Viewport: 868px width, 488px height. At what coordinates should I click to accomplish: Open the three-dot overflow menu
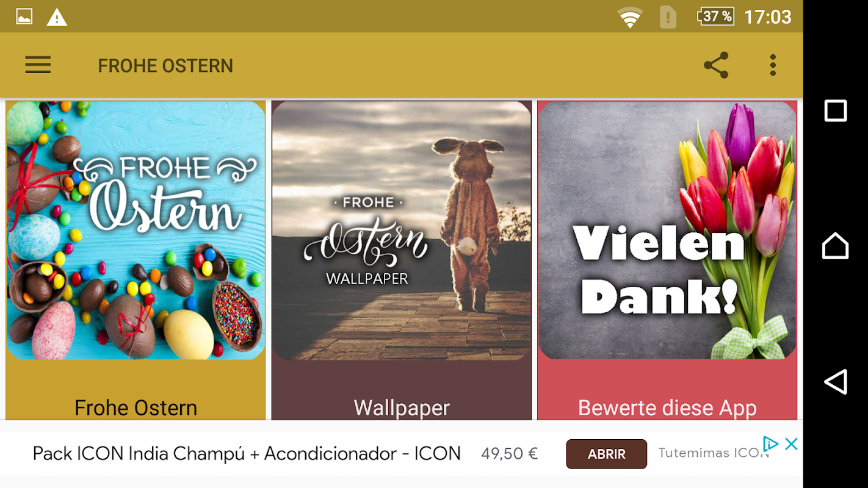click(x=773, y=65)
